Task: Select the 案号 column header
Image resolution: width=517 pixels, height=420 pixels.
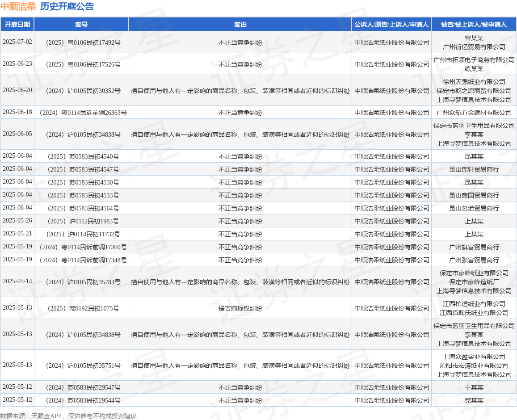Action: coord(81,25)
